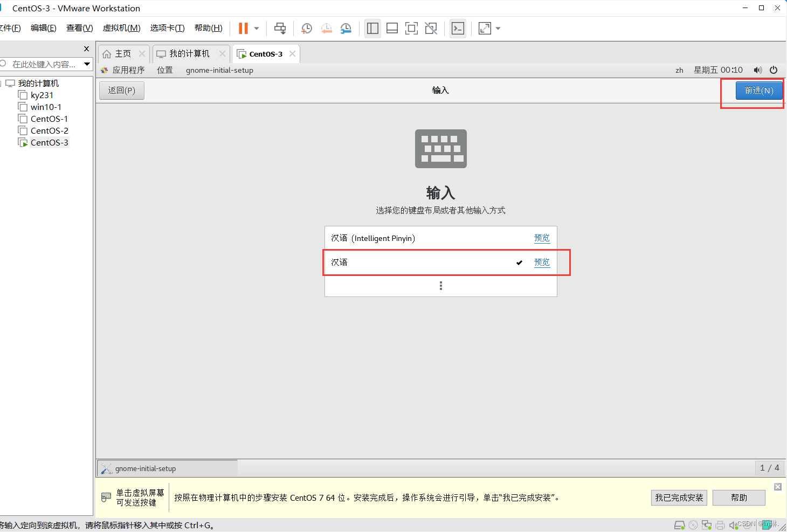Select CentOS-2 in the library tree

tap(49, 130)
